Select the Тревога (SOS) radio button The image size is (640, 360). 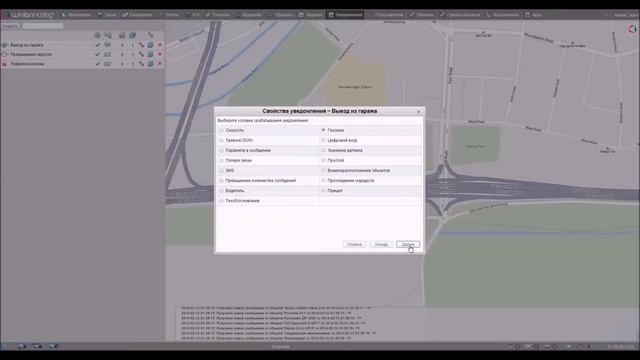[221, 140]
